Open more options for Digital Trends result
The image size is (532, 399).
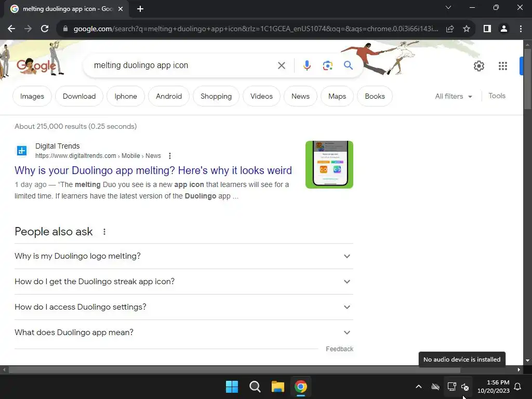[x=170, y=156]
